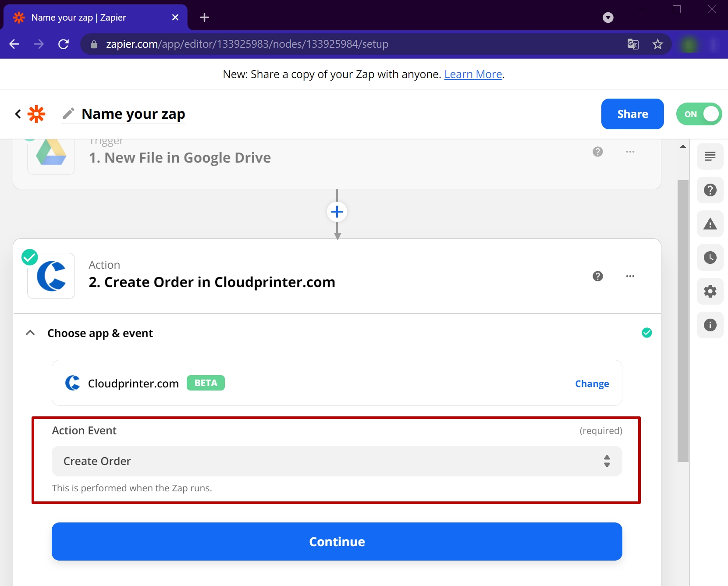Click the Cloudprinter.com app name
Screen dimensions: 728x586
pos(133,384)
